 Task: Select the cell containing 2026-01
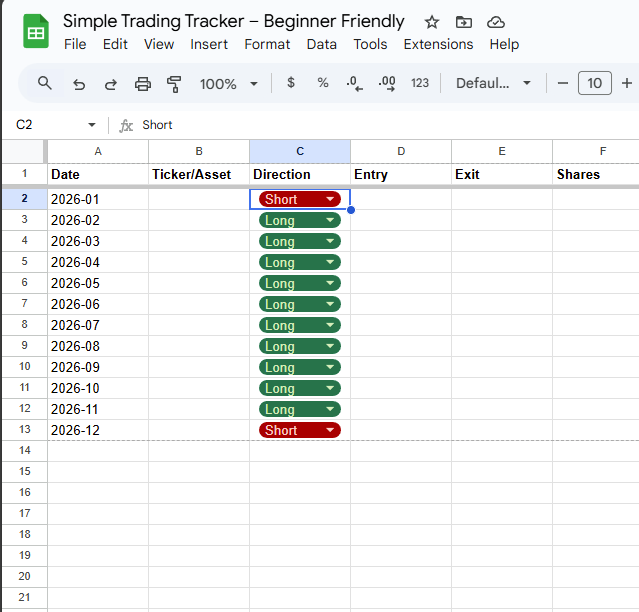pyautogui.click(x=98, y=199)
